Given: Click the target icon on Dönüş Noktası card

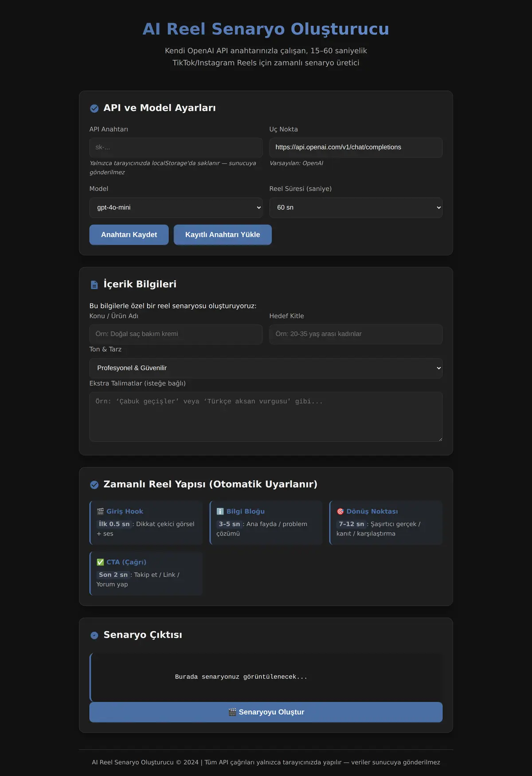Looking at the screenshot, I should (340, 511).
